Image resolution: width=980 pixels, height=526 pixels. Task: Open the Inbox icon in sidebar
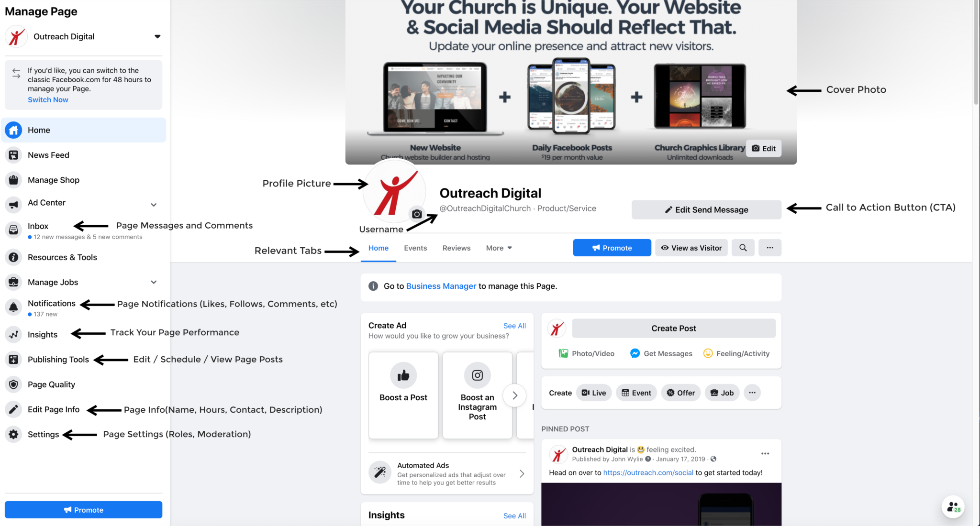tap(13, 230)
